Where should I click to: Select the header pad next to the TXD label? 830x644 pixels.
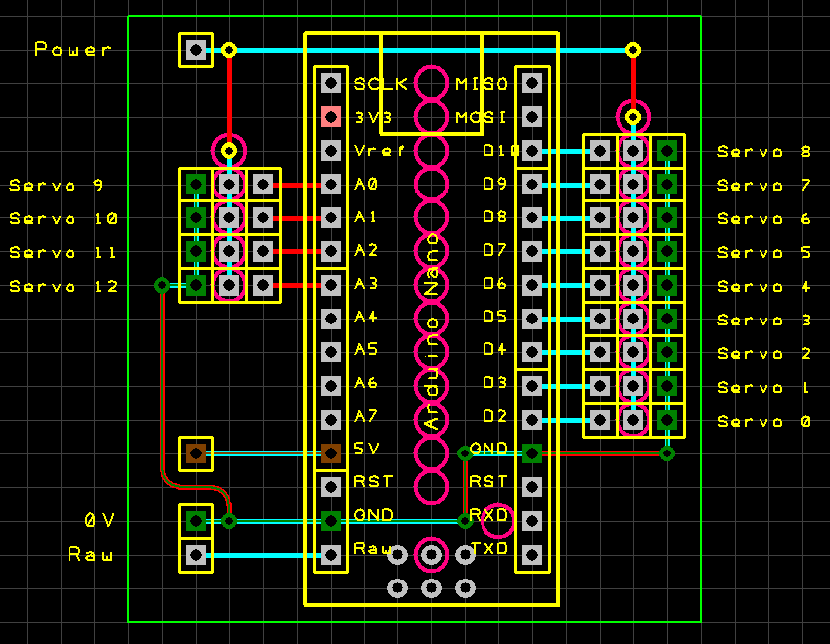(x=532, y=555)
